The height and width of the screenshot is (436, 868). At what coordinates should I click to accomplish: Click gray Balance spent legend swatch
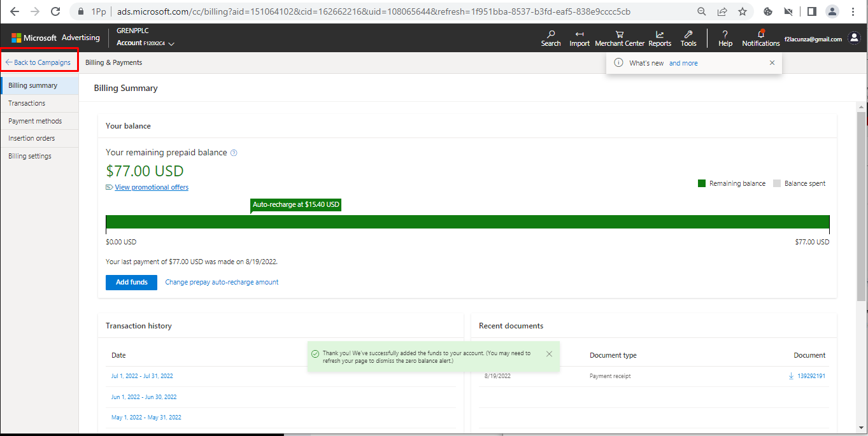tap(777, 183)
